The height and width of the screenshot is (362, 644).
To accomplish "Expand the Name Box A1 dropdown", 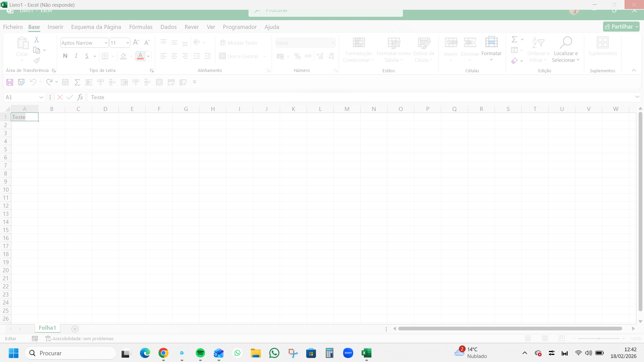I will 41,97.
